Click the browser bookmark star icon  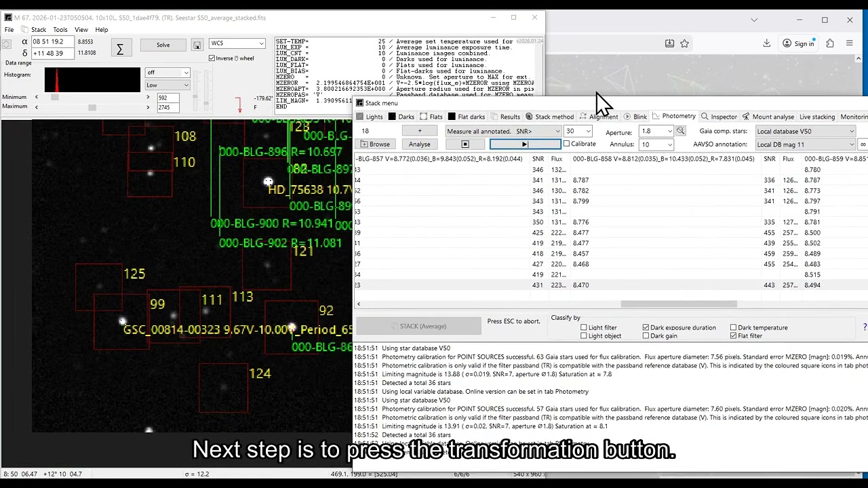click(x=684, y=43)
